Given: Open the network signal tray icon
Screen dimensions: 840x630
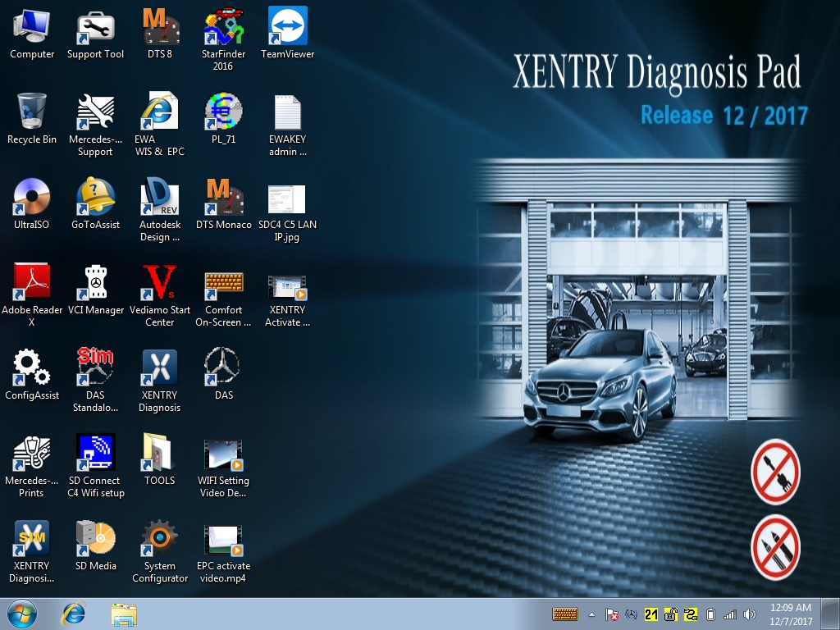Looking at the screenshot, I should (x=729, y=614).
